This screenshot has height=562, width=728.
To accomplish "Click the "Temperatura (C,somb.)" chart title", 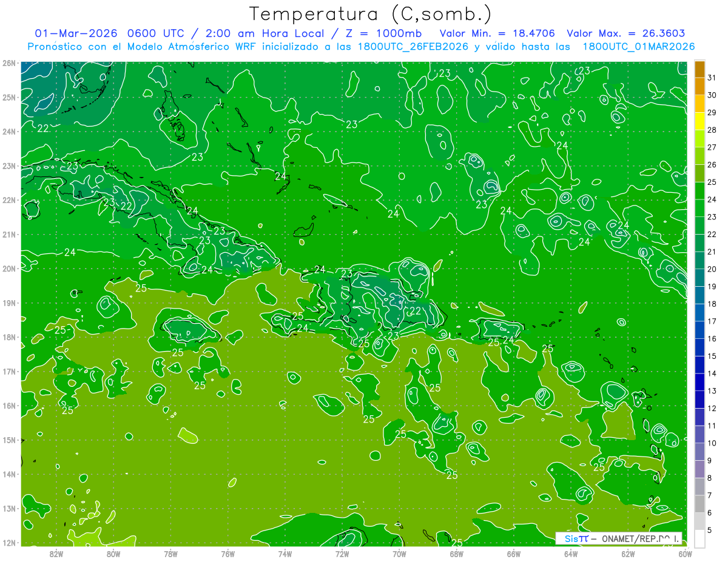I will click(371, 14).
